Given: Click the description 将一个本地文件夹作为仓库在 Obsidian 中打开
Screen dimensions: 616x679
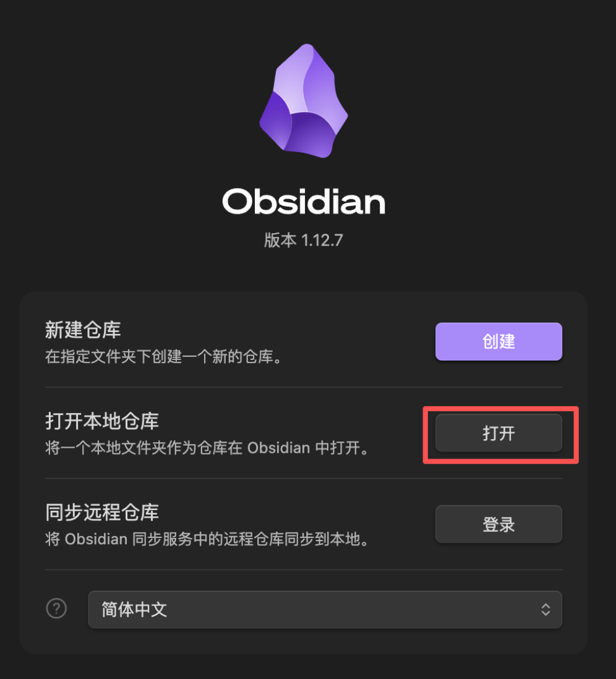Looking at the screenshot, I should click(x=207, y=448).
